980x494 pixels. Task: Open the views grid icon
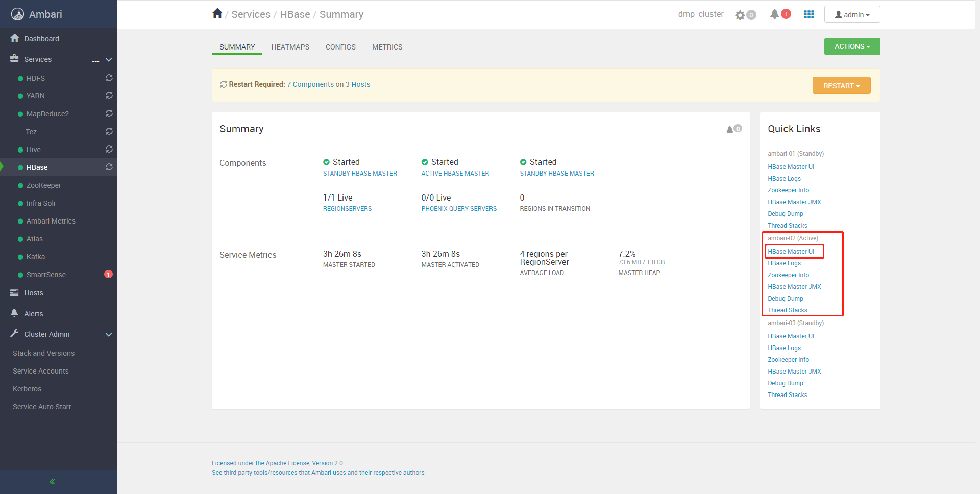[809, 14]
